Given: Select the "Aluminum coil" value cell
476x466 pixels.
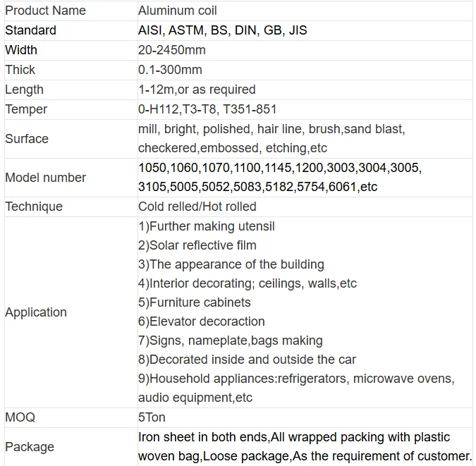Looking at the screenshot, I should [x=178, y=11].
